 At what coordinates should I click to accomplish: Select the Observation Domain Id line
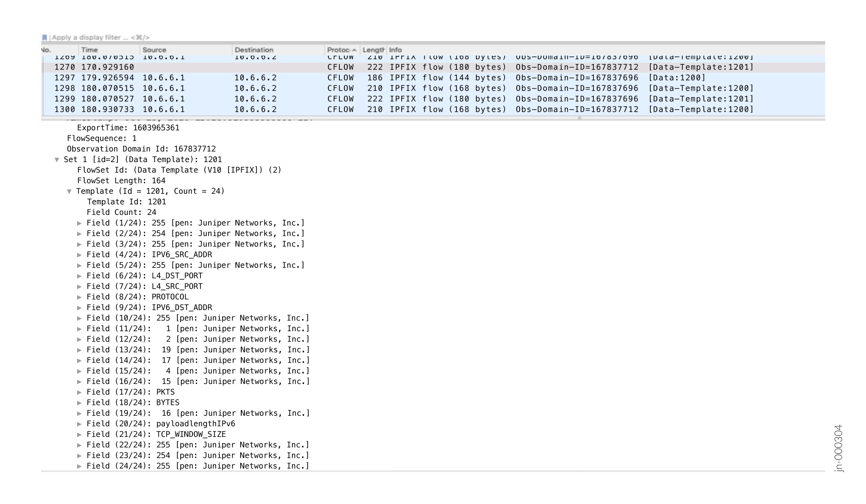tap(141, 149)
